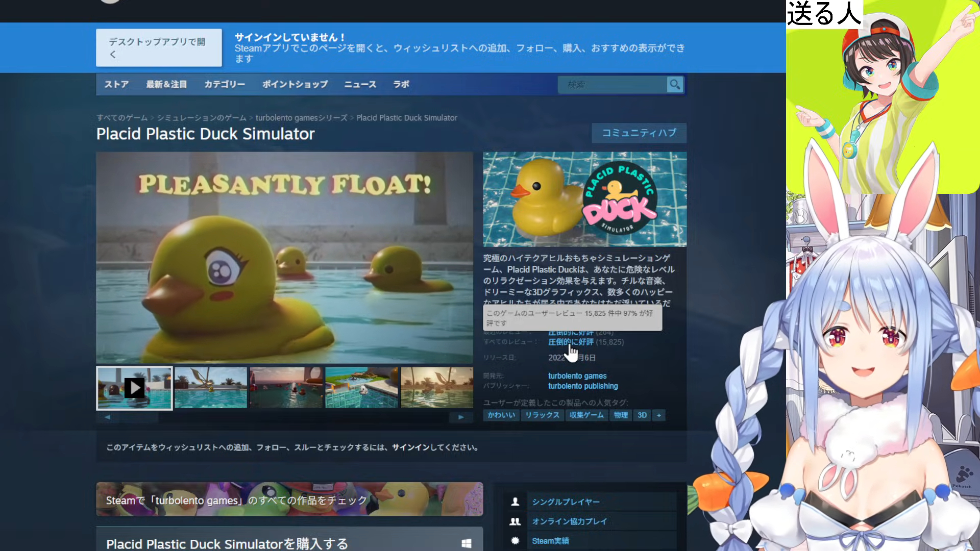Open publisher link turbolento publishing
This screenshot has height=551, width=980.
[x=583, y=386]
